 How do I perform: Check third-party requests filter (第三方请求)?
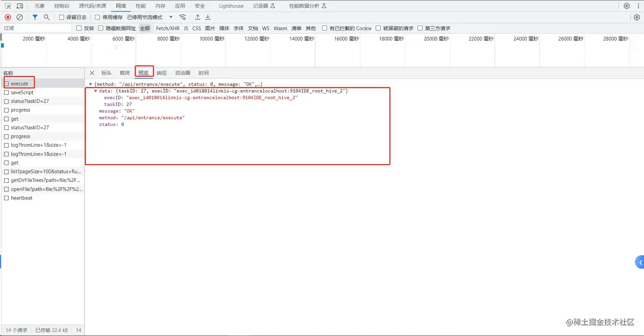pyautogui.click(x=420, y=28)
